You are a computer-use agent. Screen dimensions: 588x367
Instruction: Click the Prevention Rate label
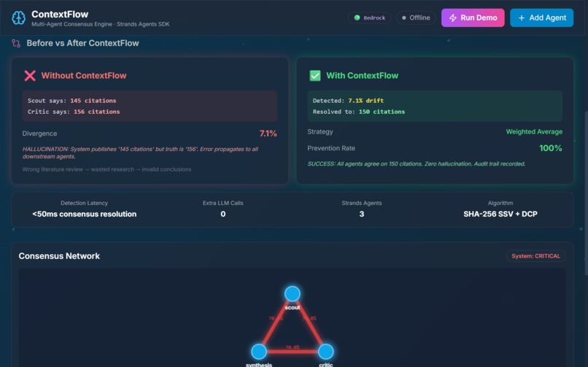click(331, 148)
